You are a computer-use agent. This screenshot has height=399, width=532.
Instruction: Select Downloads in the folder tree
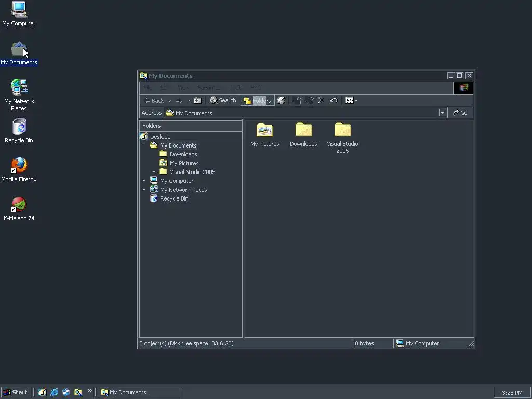(183, 154)
